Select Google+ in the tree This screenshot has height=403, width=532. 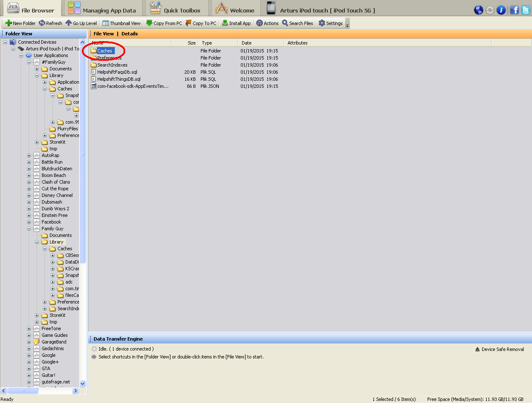point(50,362)
